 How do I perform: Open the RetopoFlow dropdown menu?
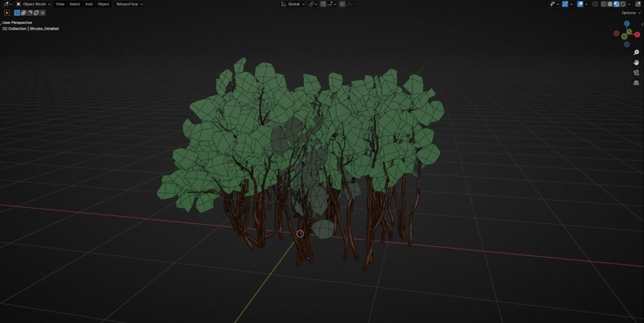129,4
